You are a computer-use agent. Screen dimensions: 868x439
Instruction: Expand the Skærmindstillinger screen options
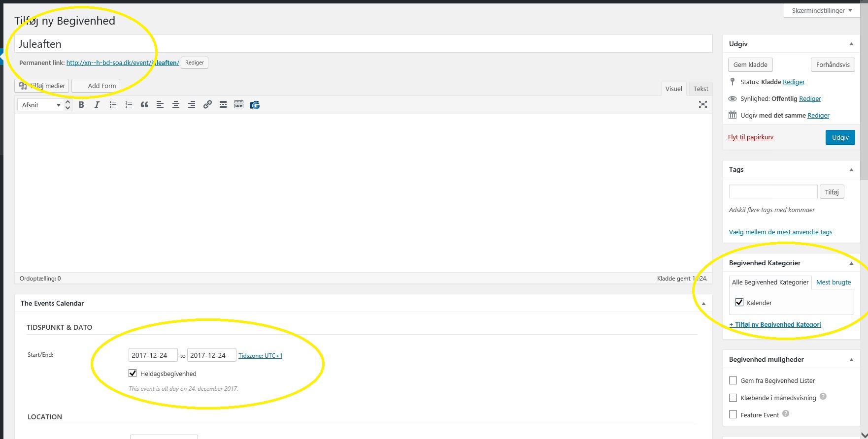822,10
